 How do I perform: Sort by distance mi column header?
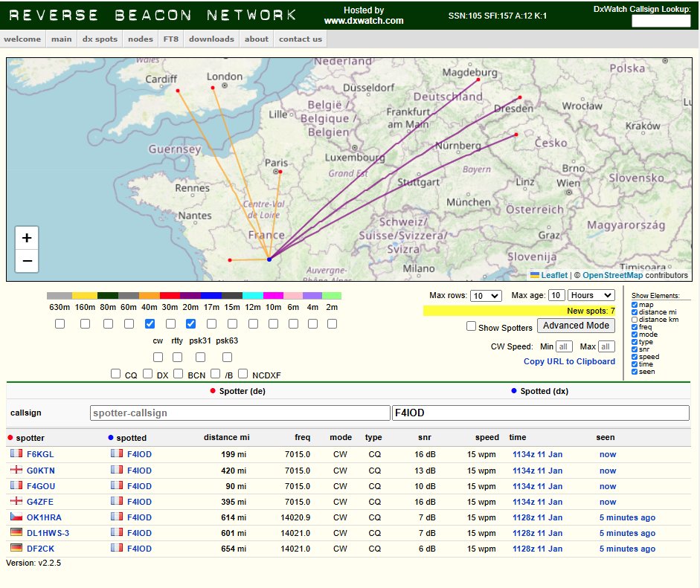point(226,437)
